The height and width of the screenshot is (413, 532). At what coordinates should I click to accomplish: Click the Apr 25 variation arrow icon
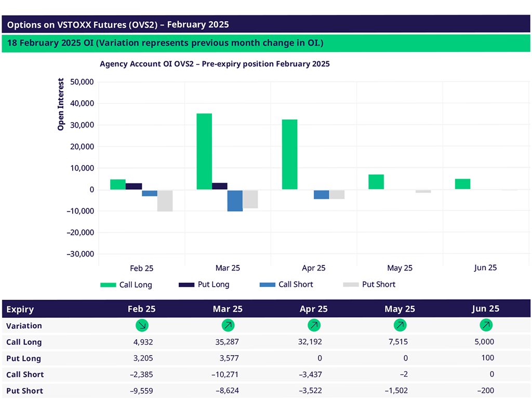pos(314,326)
